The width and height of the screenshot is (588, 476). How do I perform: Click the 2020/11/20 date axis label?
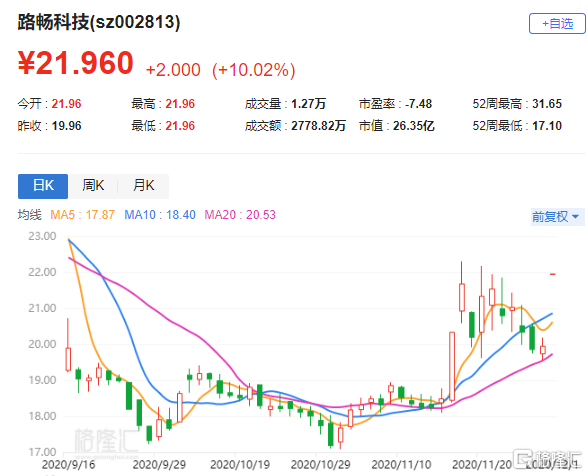[x=482, y=465]
